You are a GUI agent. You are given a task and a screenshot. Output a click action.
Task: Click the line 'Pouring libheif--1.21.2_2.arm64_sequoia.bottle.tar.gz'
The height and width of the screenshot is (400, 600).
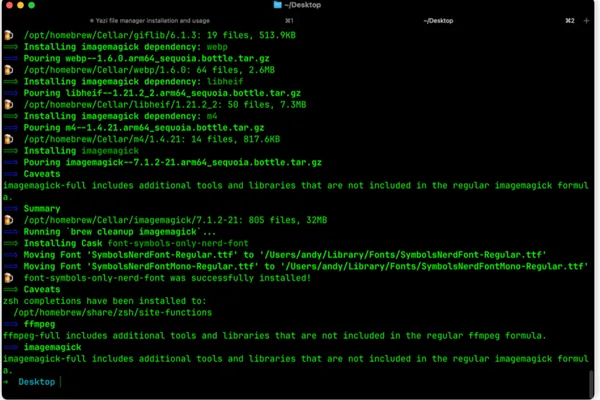point(162,93)
